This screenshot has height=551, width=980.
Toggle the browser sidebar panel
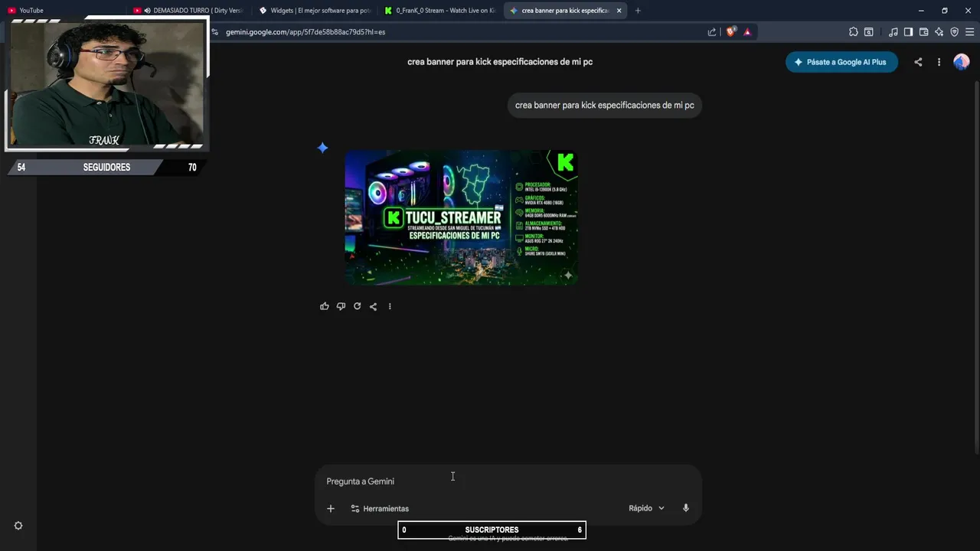coord(908,32)
